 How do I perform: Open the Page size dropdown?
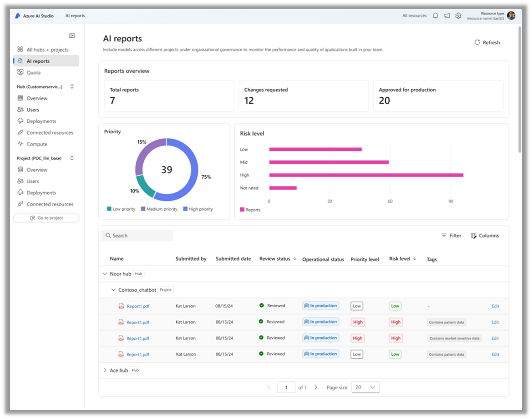pyautogui.click(x=366, y=387)
